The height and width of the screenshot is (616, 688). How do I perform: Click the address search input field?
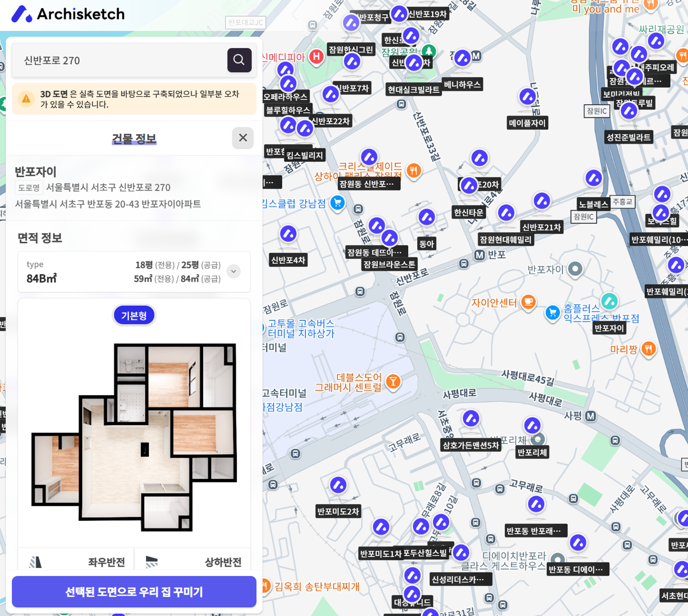point(119,60)
